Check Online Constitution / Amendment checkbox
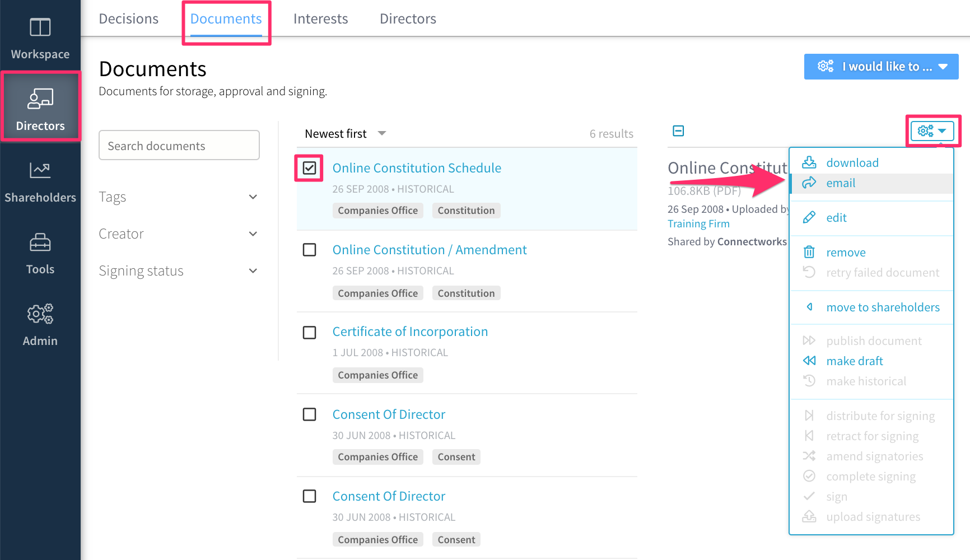The image size is (970, 560). 310,250
